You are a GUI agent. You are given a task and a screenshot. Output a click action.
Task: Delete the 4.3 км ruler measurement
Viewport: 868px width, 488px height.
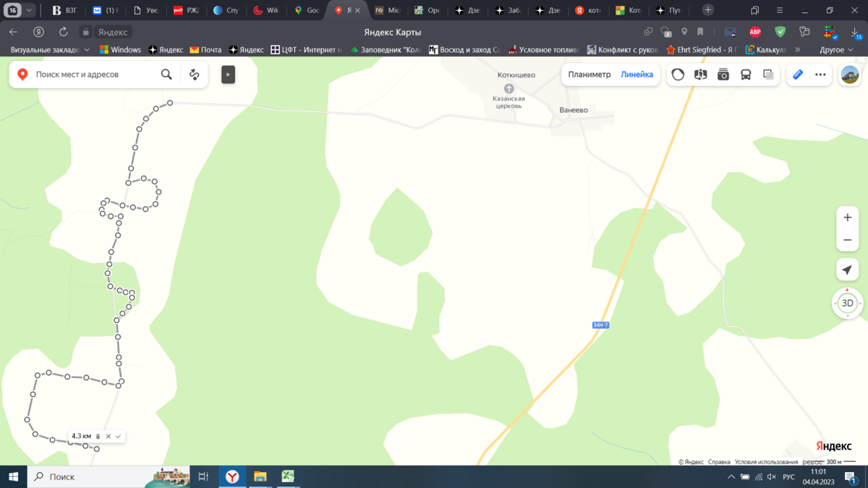point(98,436)
